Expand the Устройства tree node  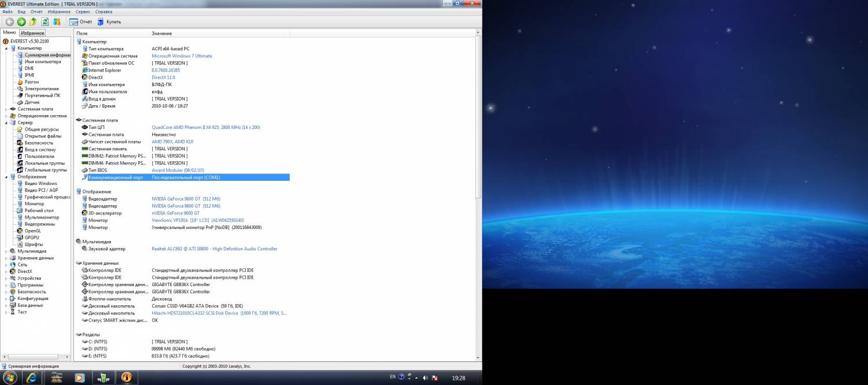(7, 278)
